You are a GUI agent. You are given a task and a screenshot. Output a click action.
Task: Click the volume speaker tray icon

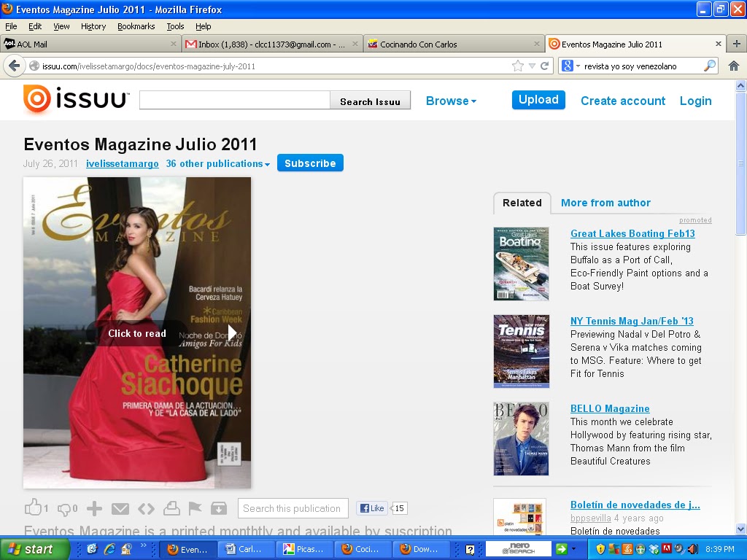693,549
